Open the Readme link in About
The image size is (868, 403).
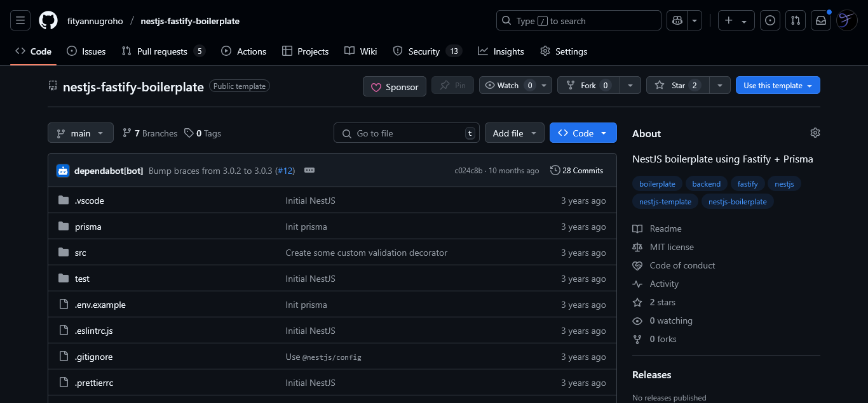(x=657, y=228)
